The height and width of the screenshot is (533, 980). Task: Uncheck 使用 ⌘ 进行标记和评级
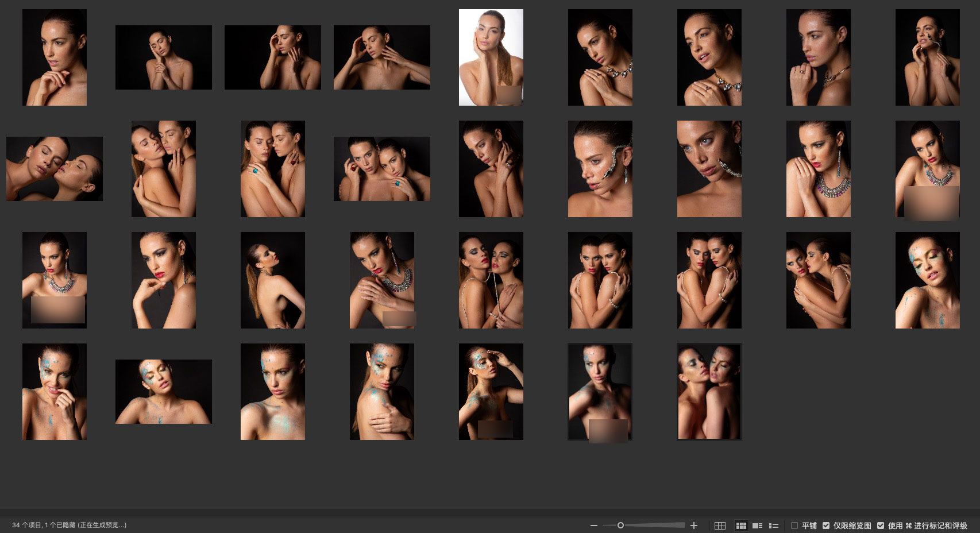[881, 526]
